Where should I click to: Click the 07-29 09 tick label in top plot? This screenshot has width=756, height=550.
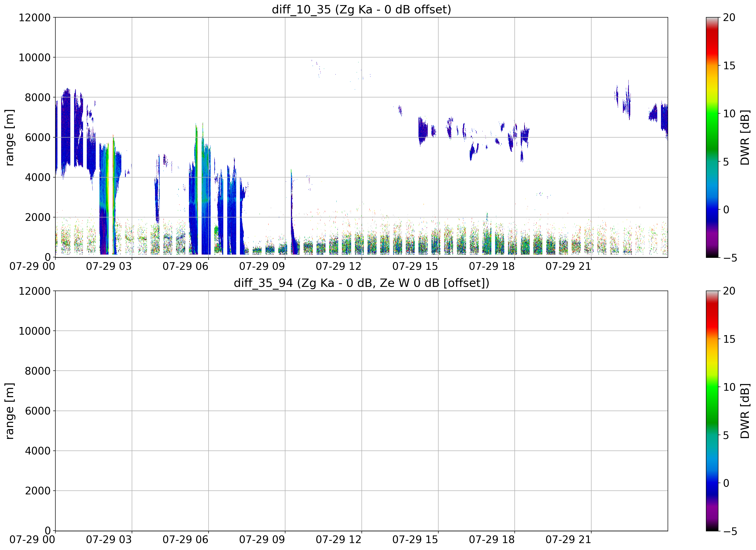tap(262, 266)
